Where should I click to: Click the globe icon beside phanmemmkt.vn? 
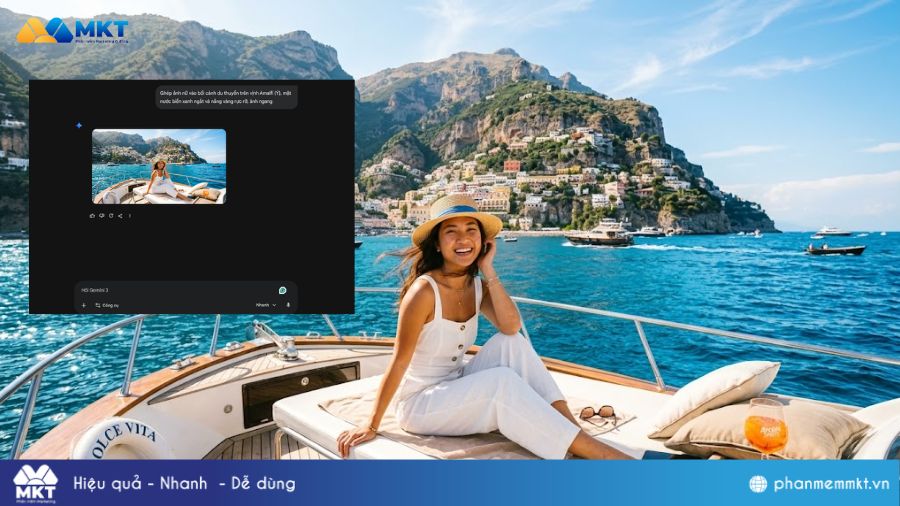pyautogui.click(x=758, y=484)
